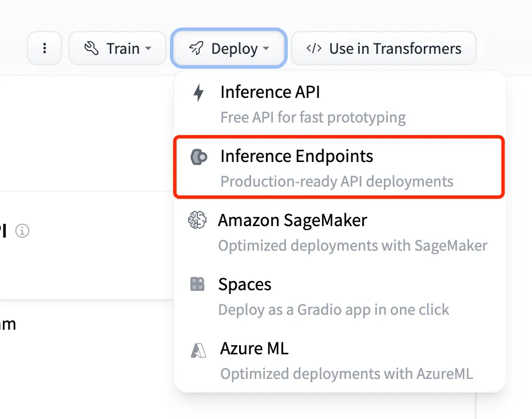Click the Azure ML logo icon

pyautogui.click(x=198, y=350)
